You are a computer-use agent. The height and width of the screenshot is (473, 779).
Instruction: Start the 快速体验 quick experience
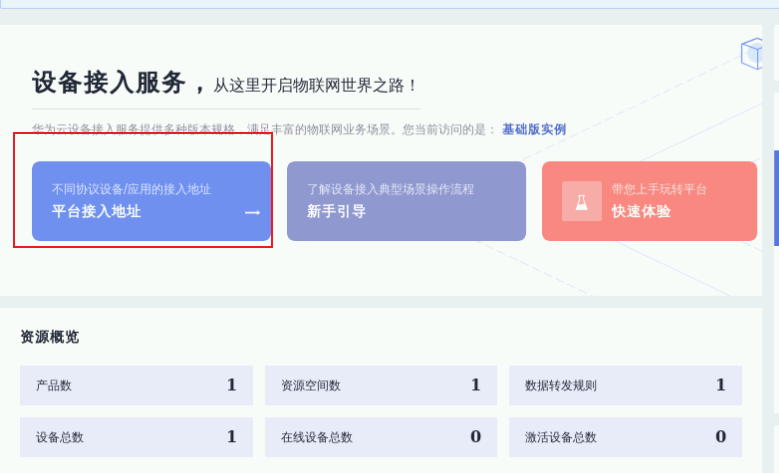point(649,201)
